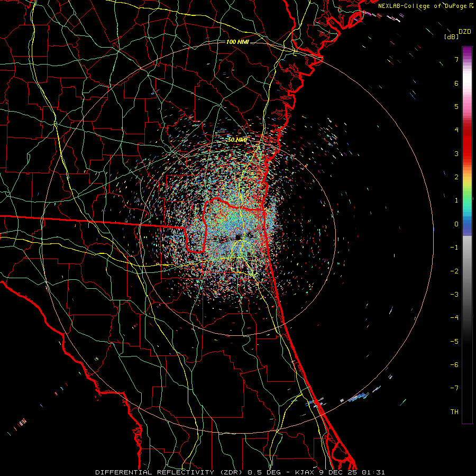Click the 2 value on the color scale

point(456,177)
